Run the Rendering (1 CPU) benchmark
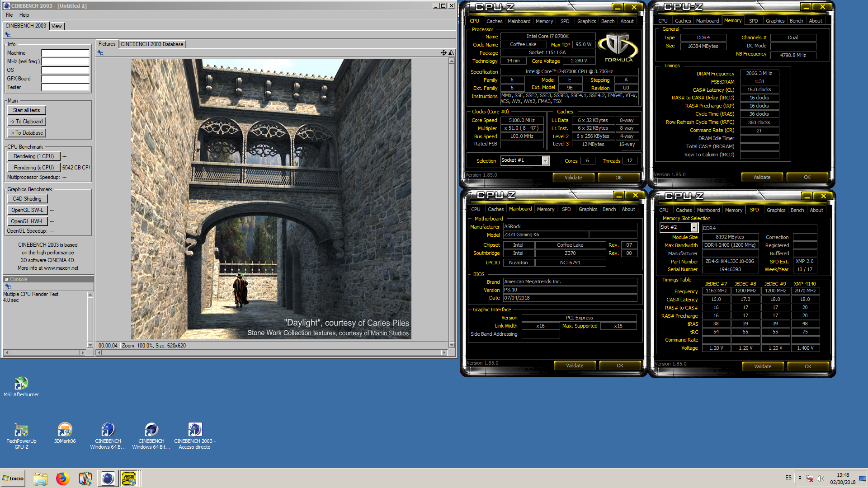Image resolution: width=868 pixels, height=488 pixels. pos(33,156)
